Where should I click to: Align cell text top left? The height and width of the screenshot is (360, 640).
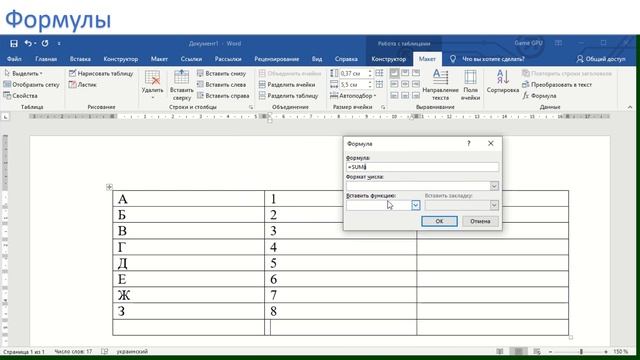click(x=394, y=73)
